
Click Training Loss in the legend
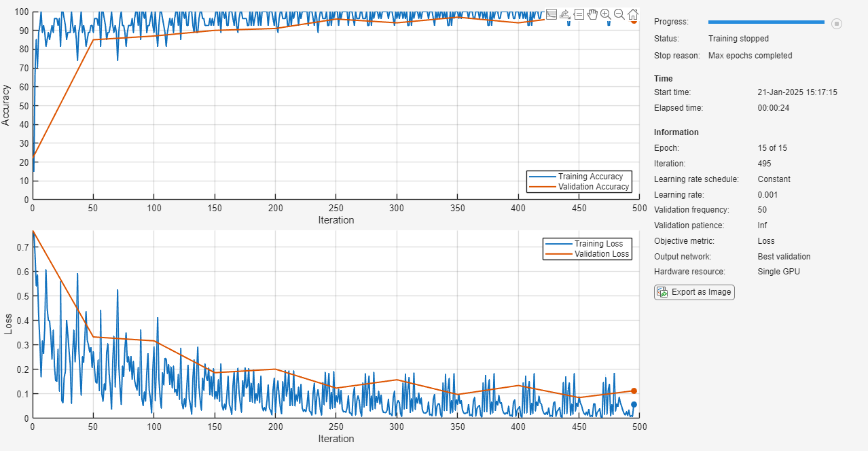598,244
